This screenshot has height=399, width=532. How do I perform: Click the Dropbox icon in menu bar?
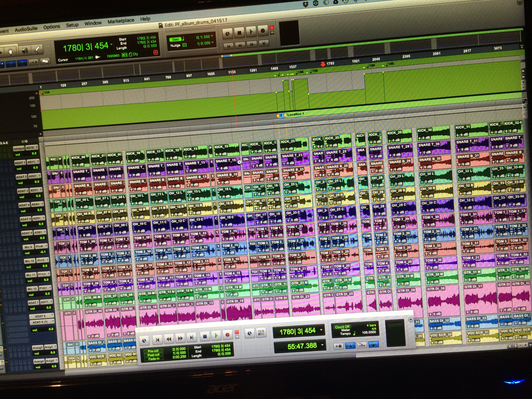tap(305, 4)
